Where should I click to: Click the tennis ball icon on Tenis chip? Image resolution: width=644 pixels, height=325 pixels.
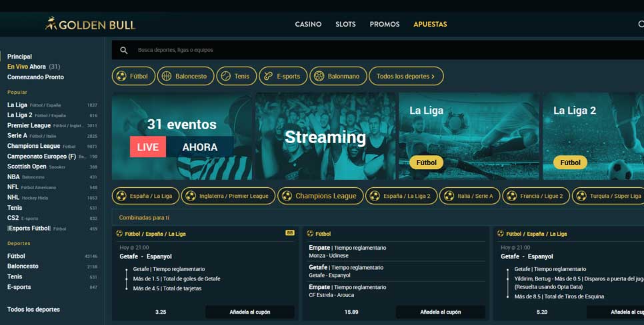pyautogui.click(x=225, y=76)
